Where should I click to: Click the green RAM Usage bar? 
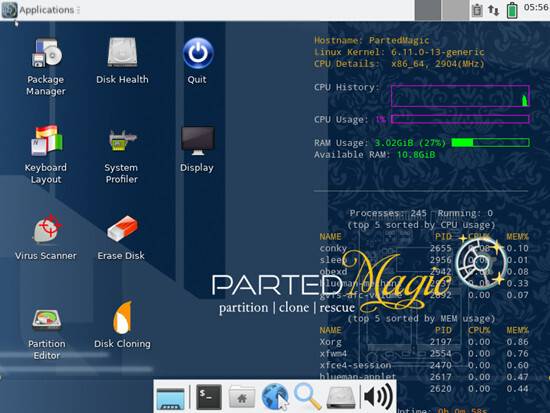coord(490,142)
